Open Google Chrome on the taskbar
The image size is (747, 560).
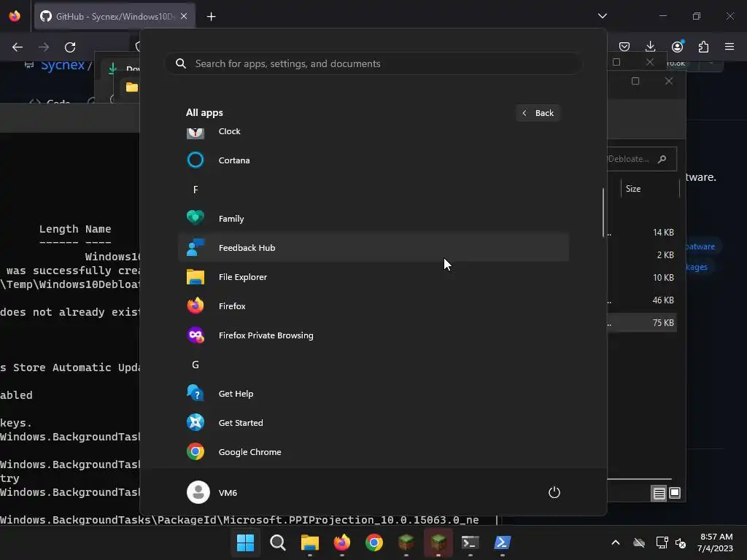(x=374, y=542)
